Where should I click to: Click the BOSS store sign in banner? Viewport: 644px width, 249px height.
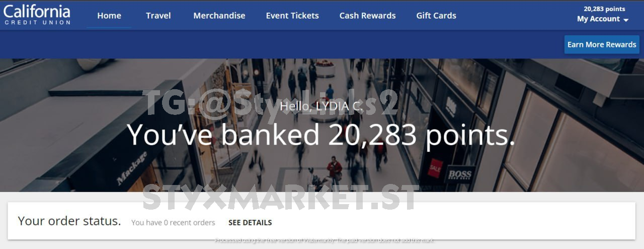tap(460, 174)
